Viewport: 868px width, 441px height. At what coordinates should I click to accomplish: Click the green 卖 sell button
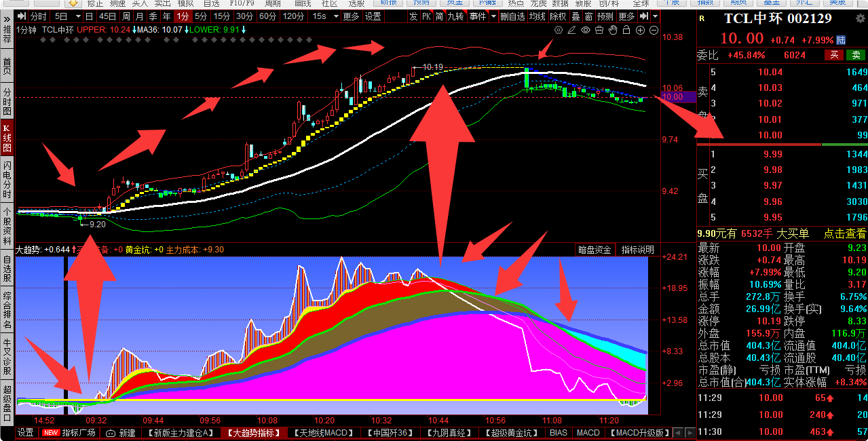point(856,56)
